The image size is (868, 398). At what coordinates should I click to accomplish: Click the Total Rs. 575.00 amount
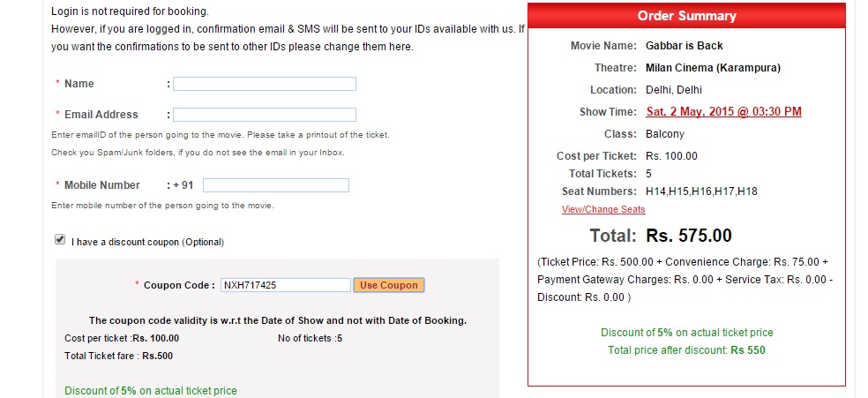[x=689, y=236]
